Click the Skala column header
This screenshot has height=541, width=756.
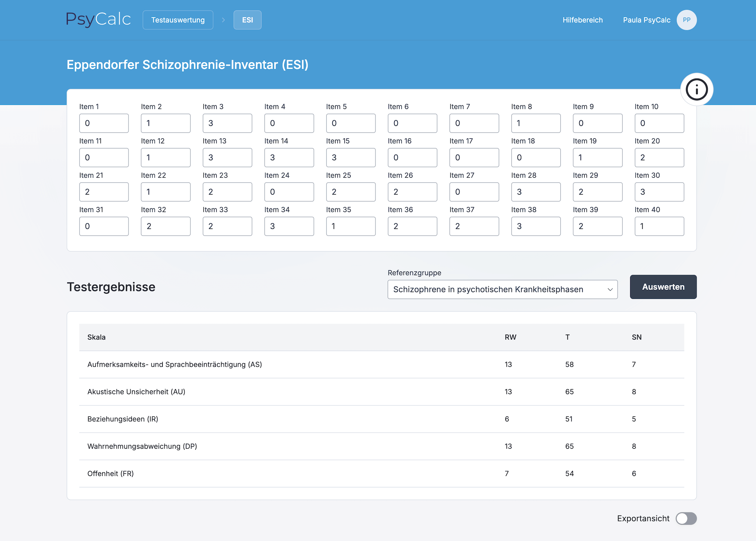[96, 337]
